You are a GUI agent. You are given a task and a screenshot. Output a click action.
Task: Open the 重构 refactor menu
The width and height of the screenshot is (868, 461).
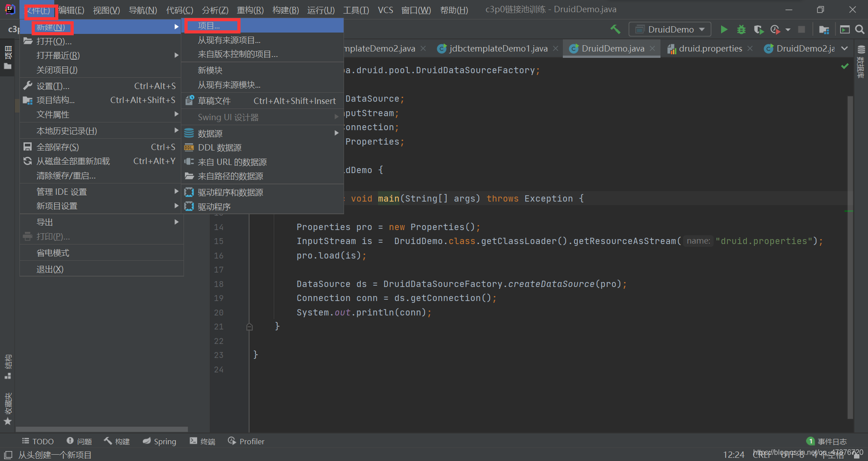coord(250,10)
